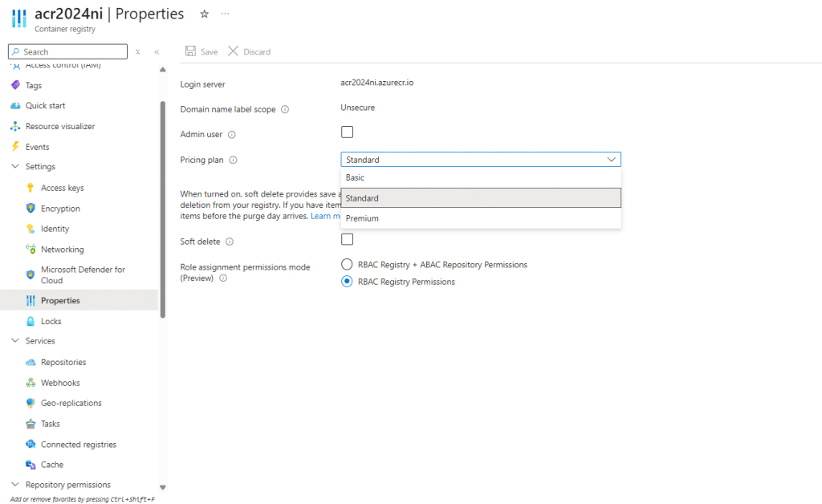Enable the Admin user checkbox
The image size is (822, 504).
[x=347, y=132]
